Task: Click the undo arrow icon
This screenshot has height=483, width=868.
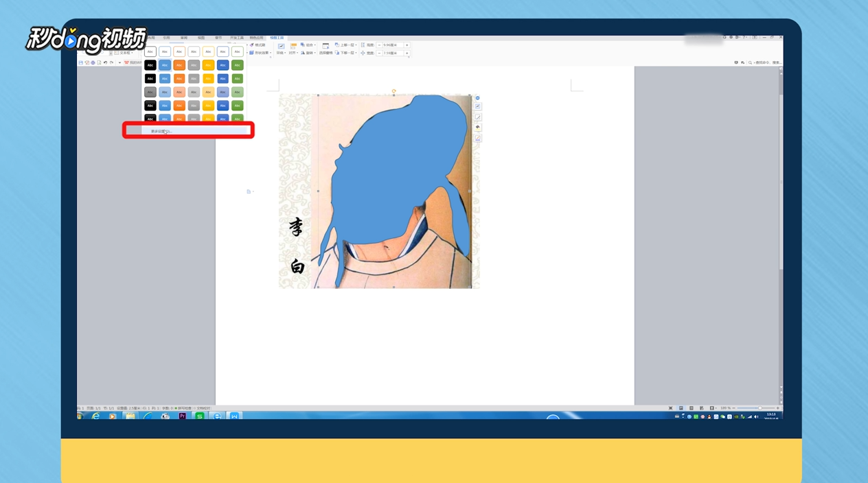Action: [x=105, y=62]
